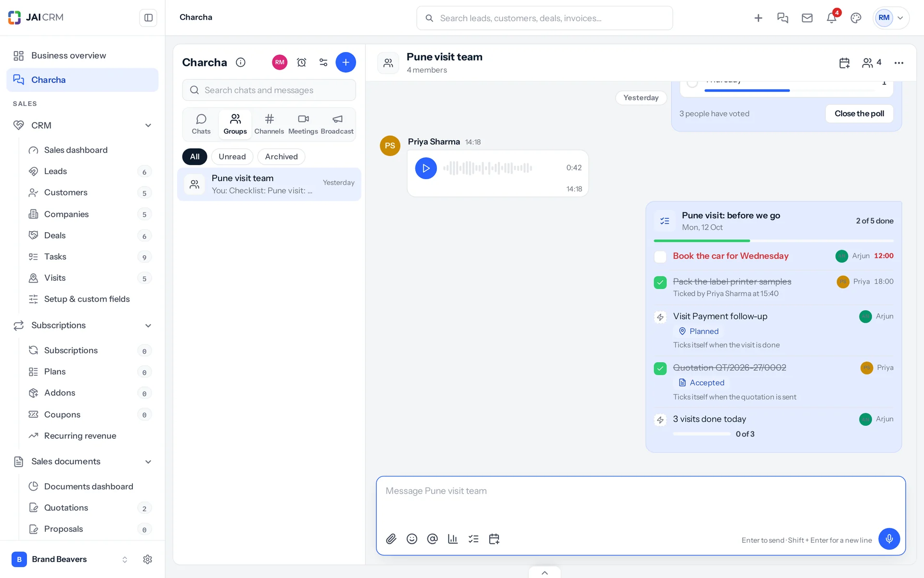The height and width of the screenshot is (578, 924).
Task: Filter chats by Unread
Action: pyautogui.click(x=232, y=157)
